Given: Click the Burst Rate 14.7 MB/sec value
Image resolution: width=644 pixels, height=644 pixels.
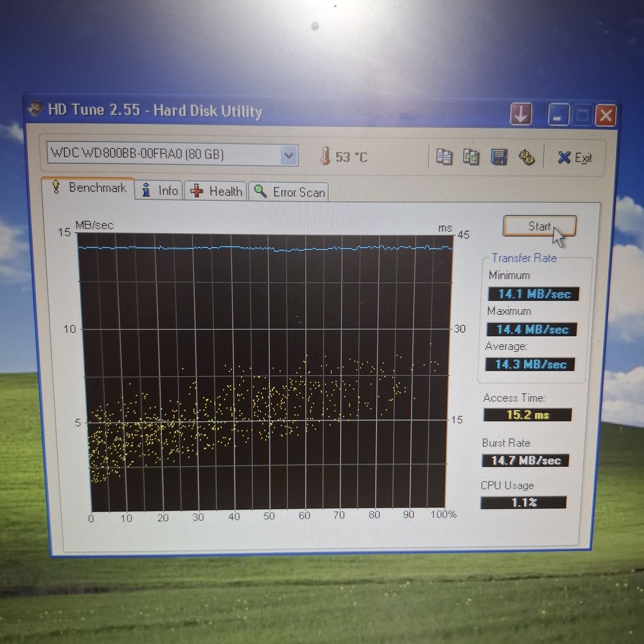Looking at the screenshot, I should tap(526, 460).
